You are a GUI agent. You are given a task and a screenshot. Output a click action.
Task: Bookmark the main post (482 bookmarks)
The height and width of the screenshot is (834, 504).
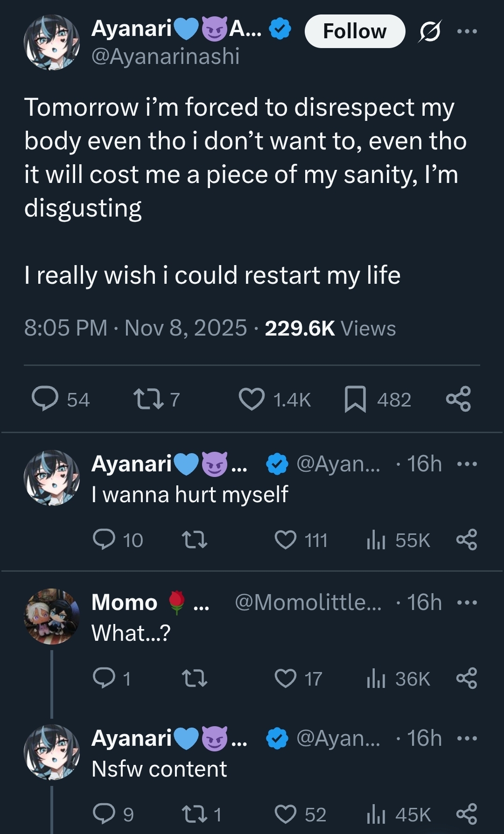pyautogui.click(x=355, y=399)
